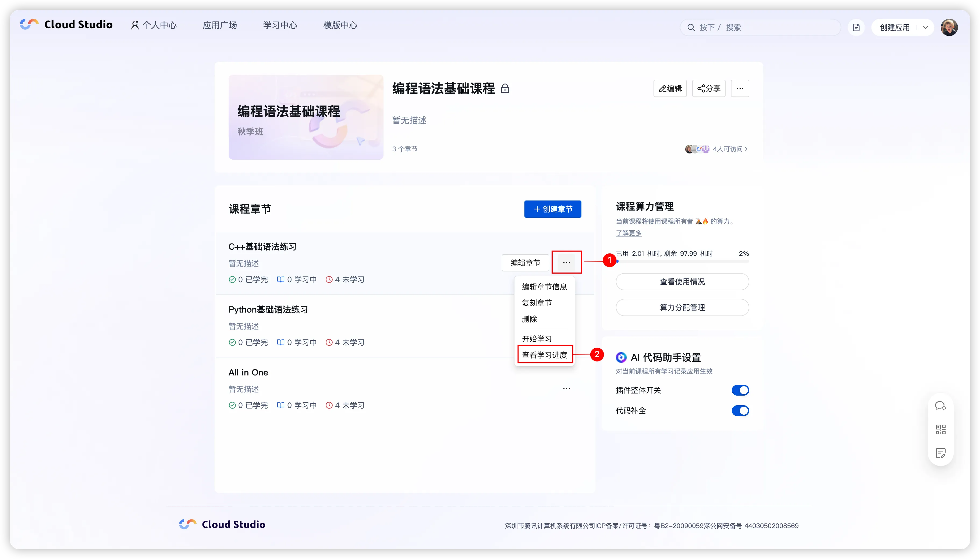Disable the 代码补全 switch
The image size is (980, 559).
[740, 410]
